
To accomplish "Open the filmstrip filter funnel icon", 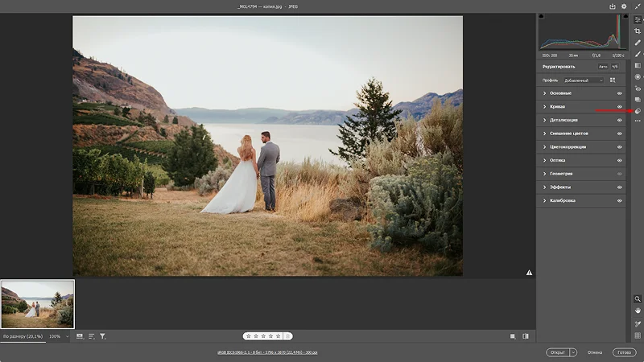I will tap(103, 336).
